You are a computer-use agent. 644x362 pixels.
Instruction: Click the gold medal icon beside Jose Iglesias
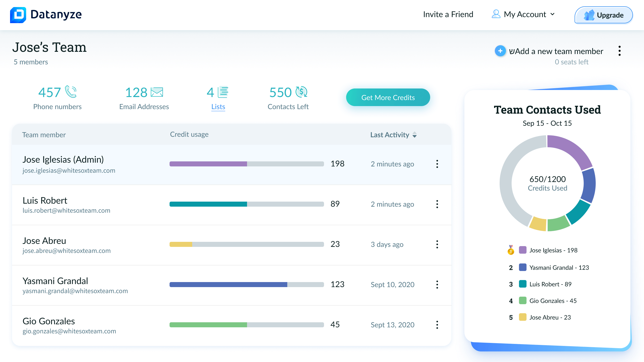(x=511, y=250)
